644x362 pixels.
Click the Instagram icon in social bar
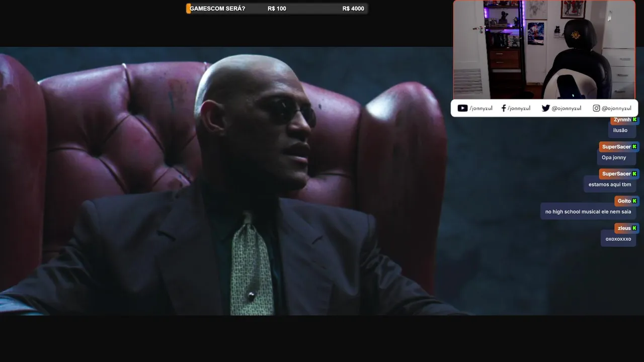tap(596, 108)
